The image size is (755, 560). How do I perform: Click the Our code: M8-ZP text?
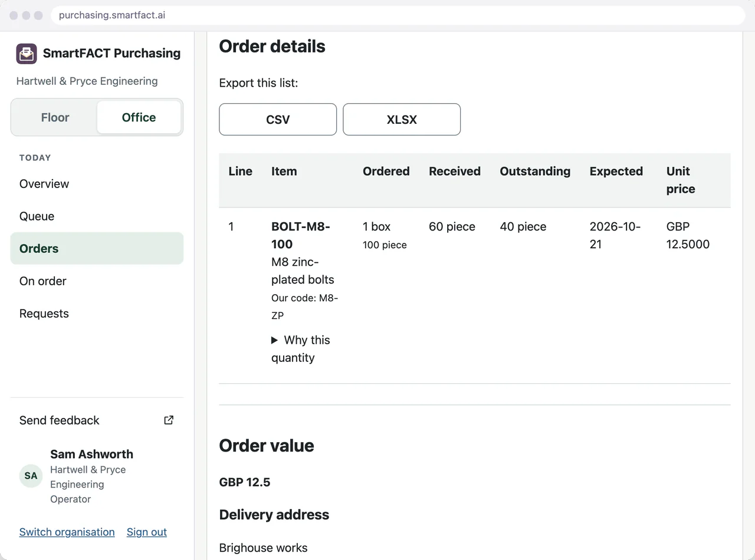305,307
